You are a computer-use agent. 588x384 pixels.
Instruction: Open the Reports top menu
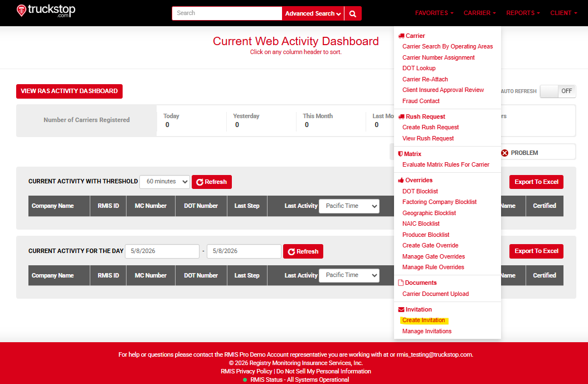(x=523, y=13)
